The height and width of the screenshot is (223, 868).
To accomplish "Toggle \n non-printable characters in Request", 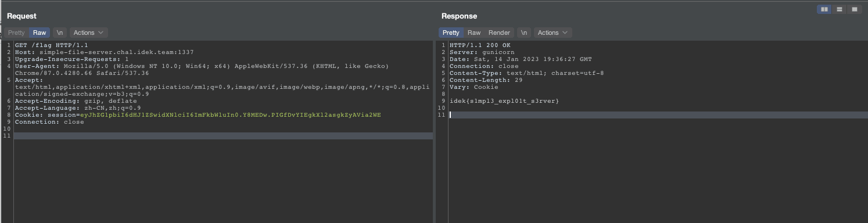I will [60, 33].
